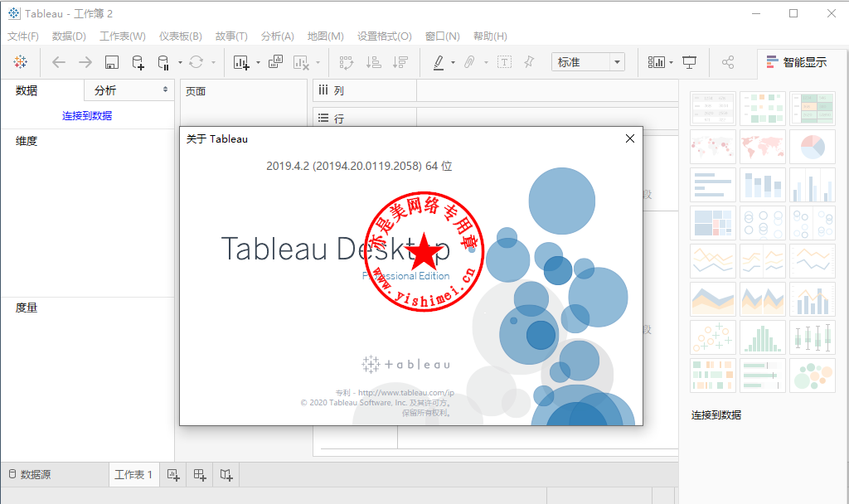Open the tableau.com/ip patent link
The width and height of the screenshot is (849, 504).
(406, 392)
